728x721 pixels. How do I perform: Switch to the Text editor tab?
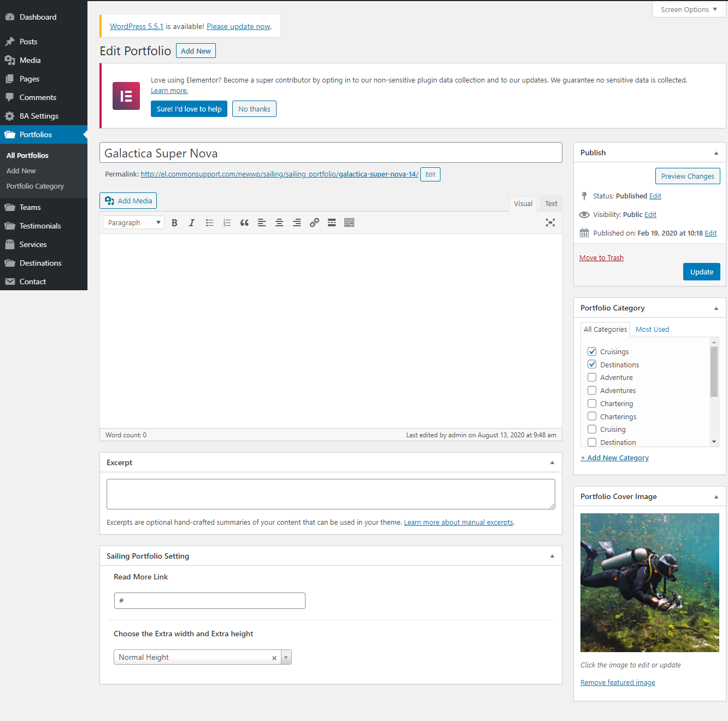click(x=551, y=204)
